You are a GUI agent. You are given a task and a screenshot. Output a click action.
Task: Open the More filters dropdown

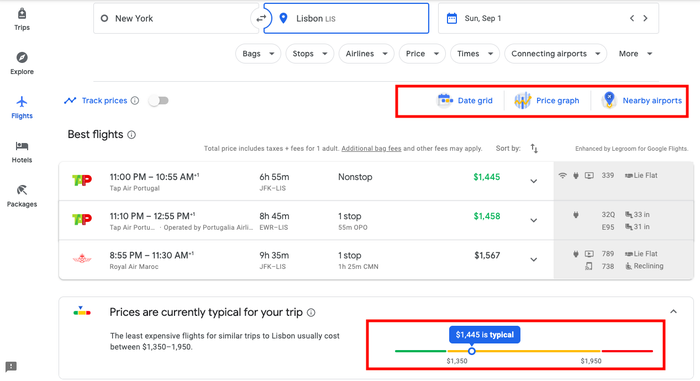(635, 54)
